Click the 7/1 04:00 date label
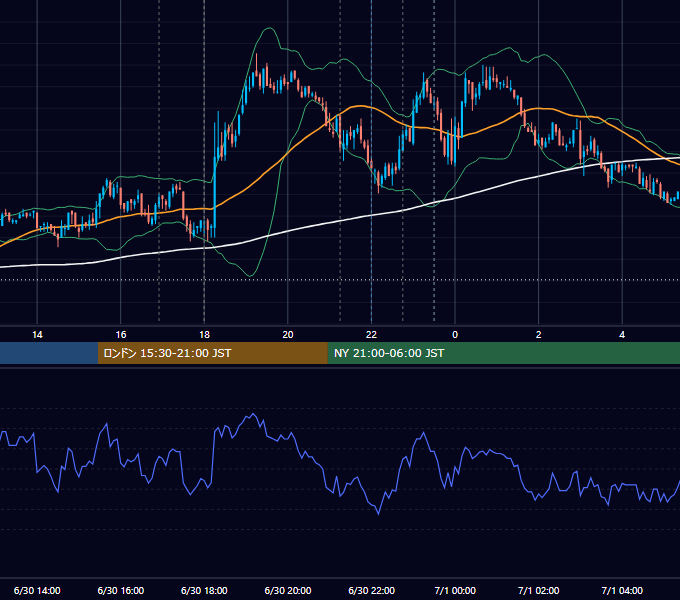The height and width of the screenshot is (600, 680). tap(622, 590)
